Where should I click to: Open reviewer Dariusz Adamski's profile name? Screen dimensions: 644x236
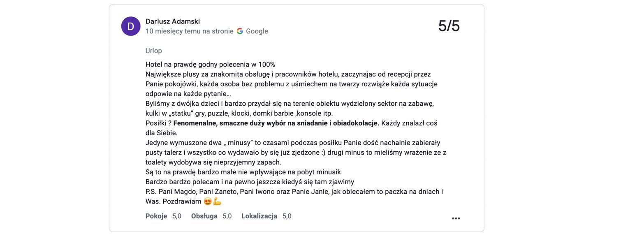(x=173, y=21)
